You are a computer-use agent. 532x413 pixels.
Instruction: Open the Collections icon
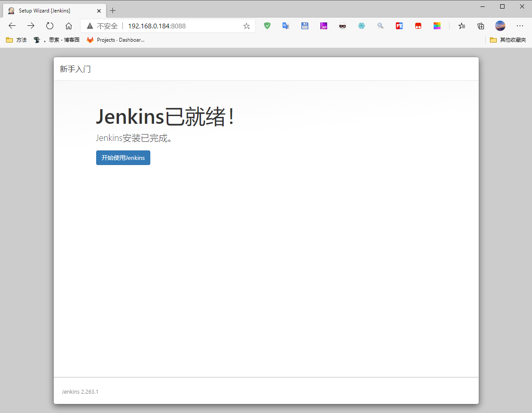click(x=481, y=26)
